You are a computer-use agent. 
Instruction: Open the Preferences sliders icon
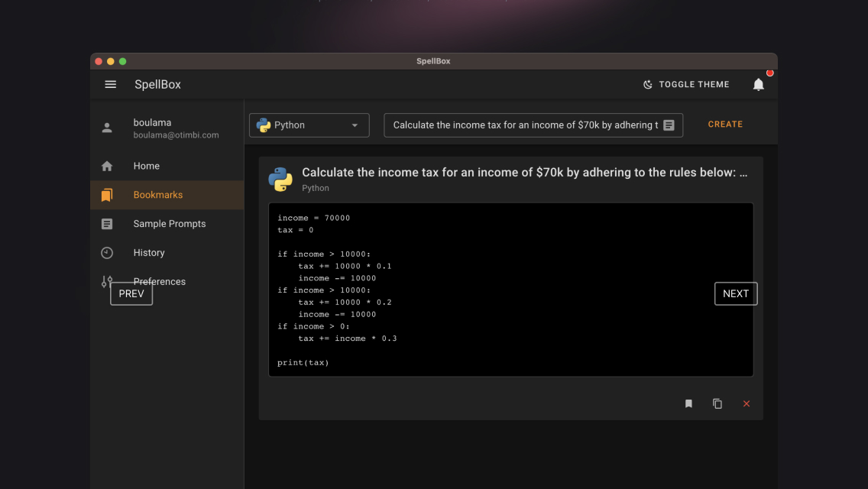point(107,281)
